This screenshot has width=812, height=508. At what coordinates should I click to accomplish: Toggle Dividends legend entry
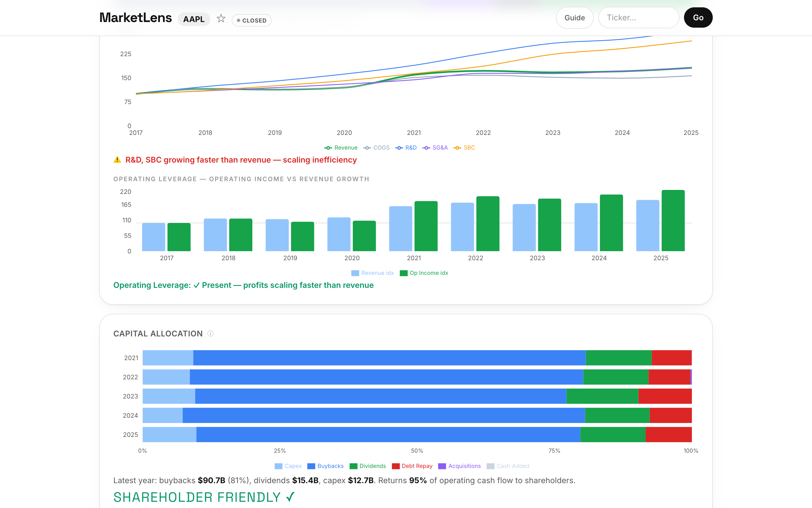coord(368,466)
